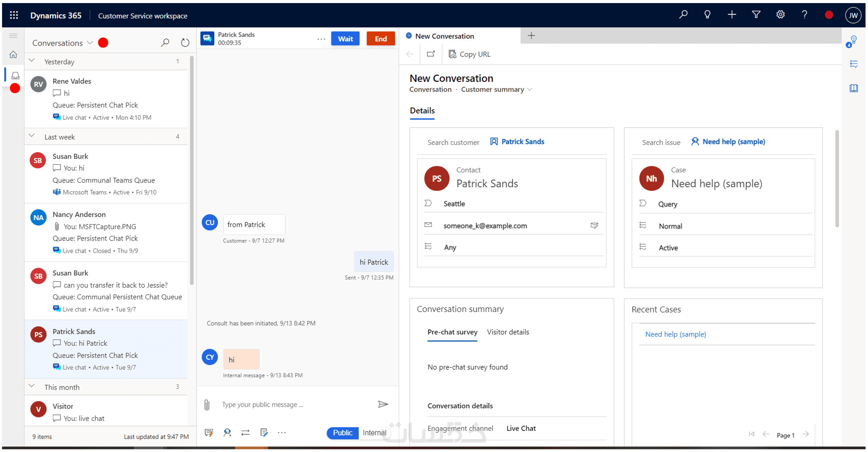Viewport: 868px width, 452px height.
Task: Open the notes icon in chat toolbar
Action: [264, 432]
